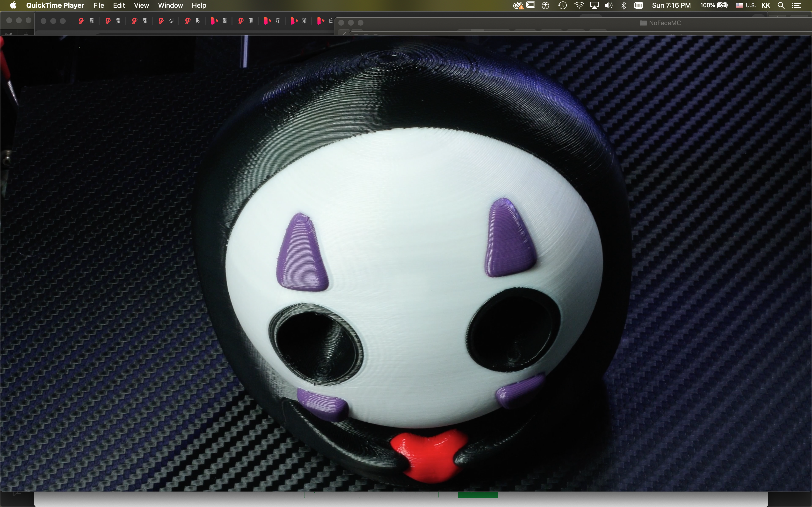Open the Accessibility menu bar icon
This screenshot has height=507, width=812.
[546, 5]
